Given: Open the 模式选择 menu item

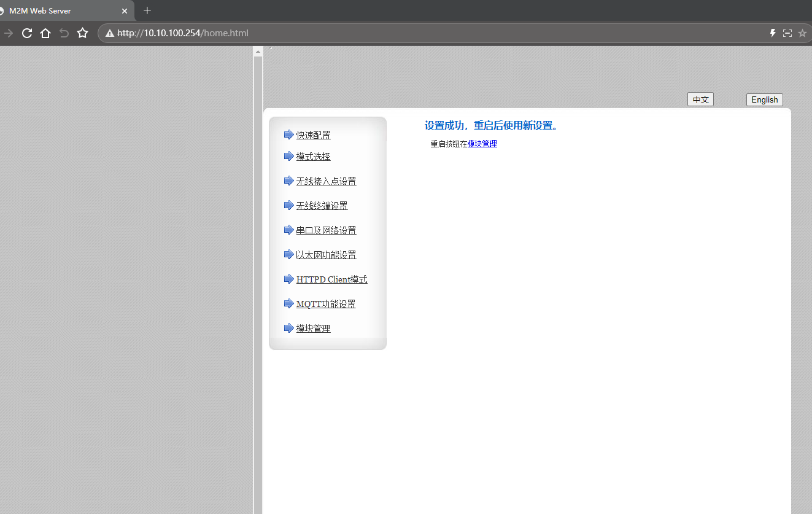Looking at the screenshot, I should [313, 157].
